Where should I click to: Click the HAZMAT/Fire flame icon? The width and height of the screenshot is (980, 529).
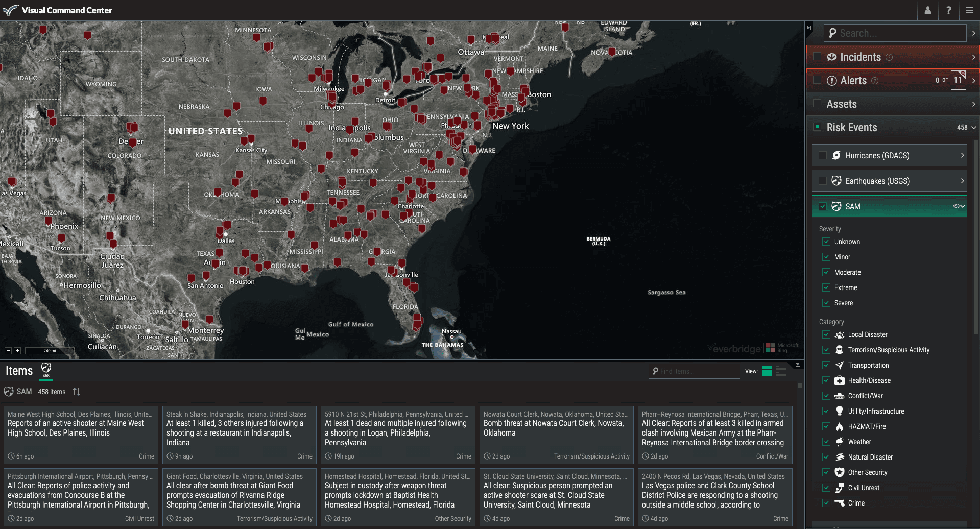coord(840,426)
